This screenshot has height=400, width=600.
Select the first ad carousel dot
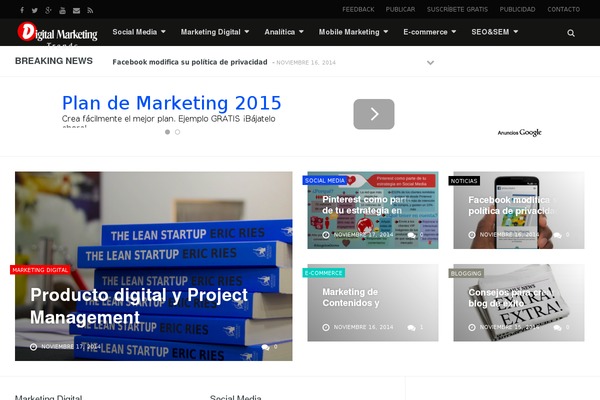click(167, 132)
